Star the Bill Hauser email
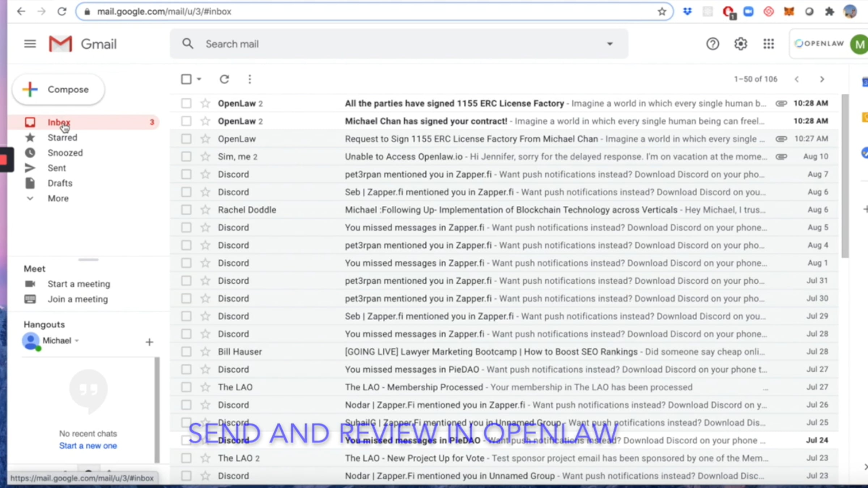The image size is (868, 488). coord(205,352)
